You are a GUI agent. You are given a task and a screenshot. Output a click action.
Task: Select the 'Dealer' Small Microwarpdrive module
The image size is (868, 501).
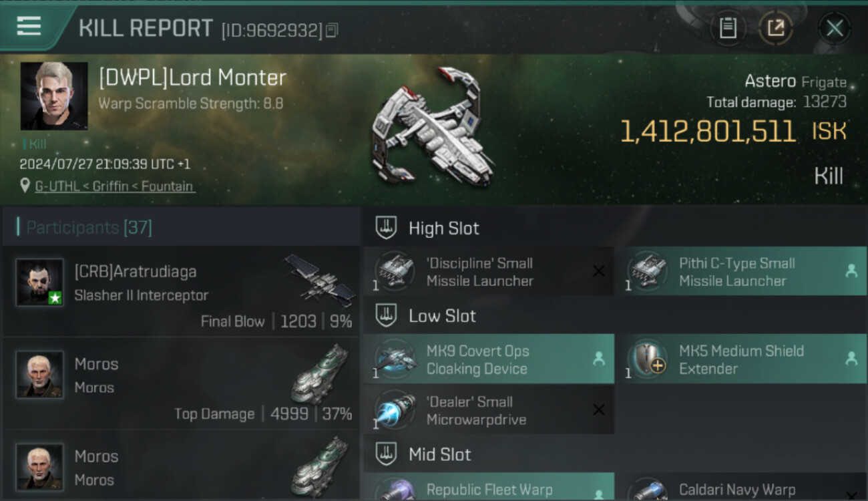point(488,410)
